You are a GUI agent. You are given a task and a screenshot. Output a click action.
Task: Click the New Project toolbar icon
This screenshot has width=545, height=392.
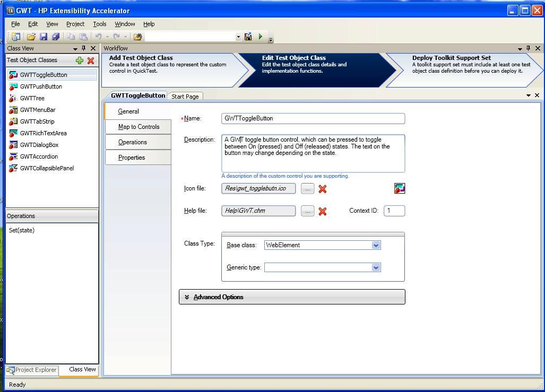point(15,37)
